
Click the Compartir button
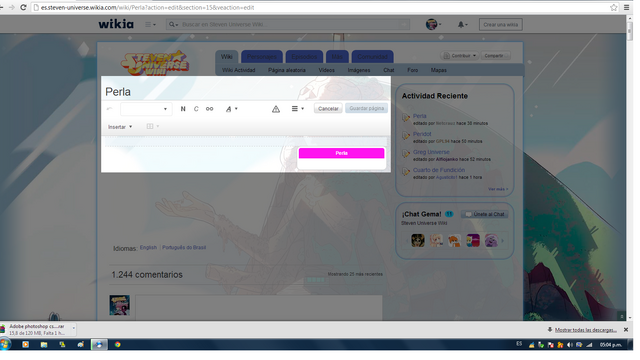[x=496, y=56]
